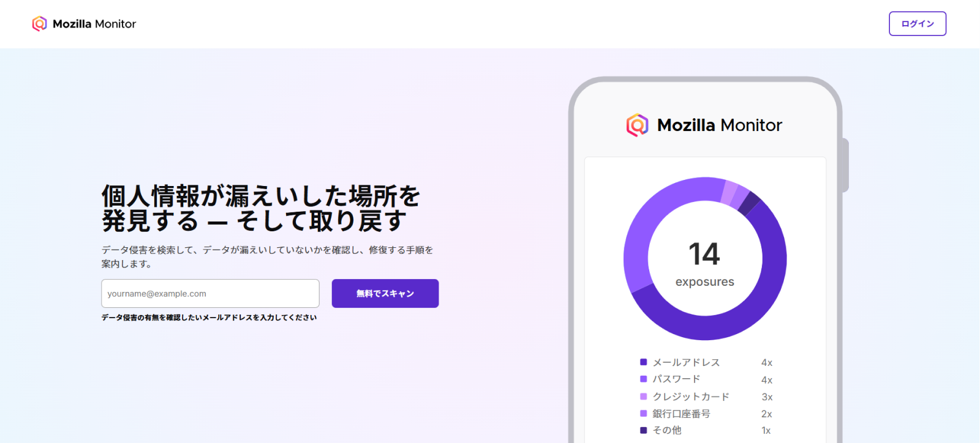Screen dimensions: 980x443
Task: Click the メールアドレス legend label
Action: 686,363
